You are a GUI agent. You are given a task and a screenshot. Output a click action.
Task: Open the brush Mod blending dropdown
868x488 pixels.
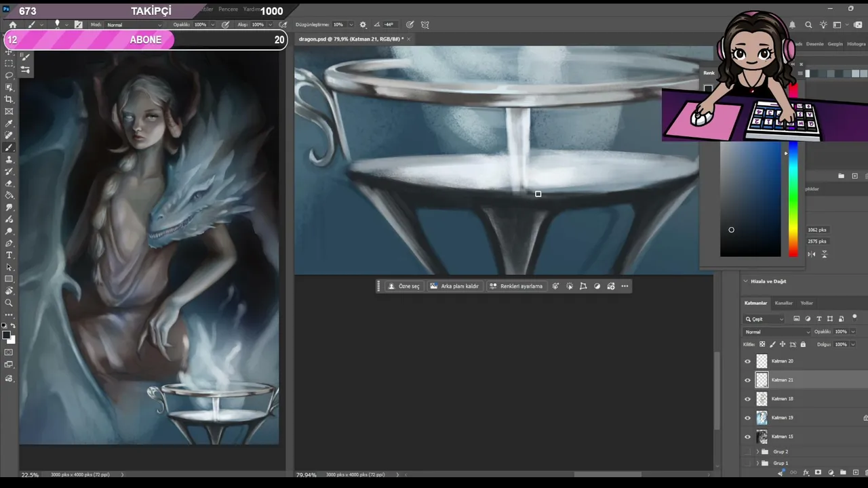(134, 25)
